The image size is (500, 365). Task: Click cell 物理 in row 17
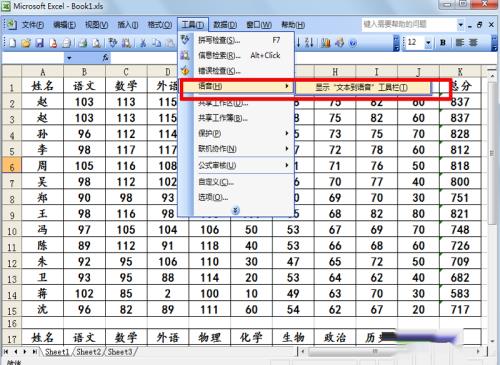pos(210,337)
